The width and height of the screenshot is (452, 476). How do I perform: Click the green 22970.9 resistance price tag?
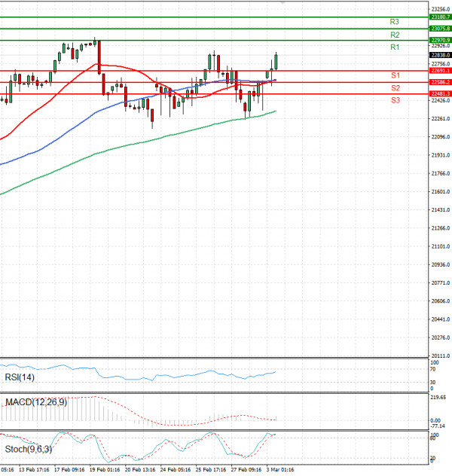click(439, 40)
